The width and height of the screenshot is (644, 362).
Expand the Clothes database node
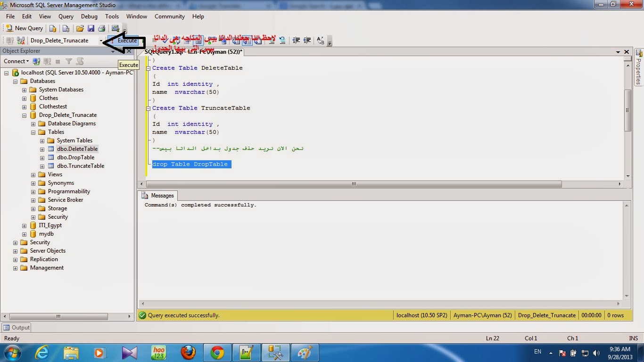24,98
